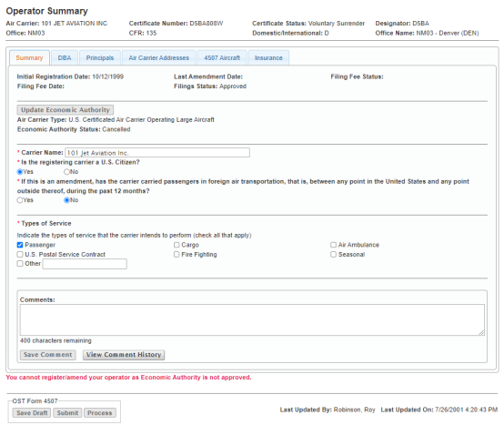504x435 pixels.
Task: Click the Carrier Name input field
Action: [157, 153]
